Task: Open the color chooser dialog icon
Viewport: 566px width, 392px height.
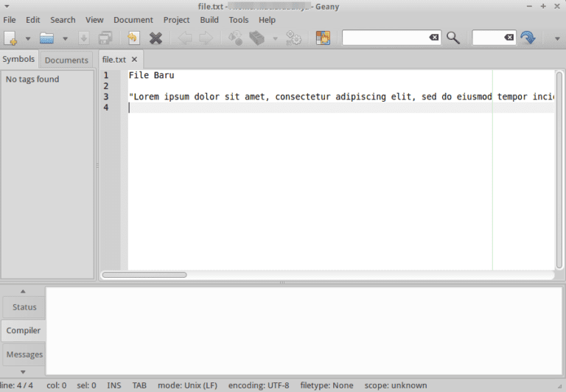Action: [323, 38]
